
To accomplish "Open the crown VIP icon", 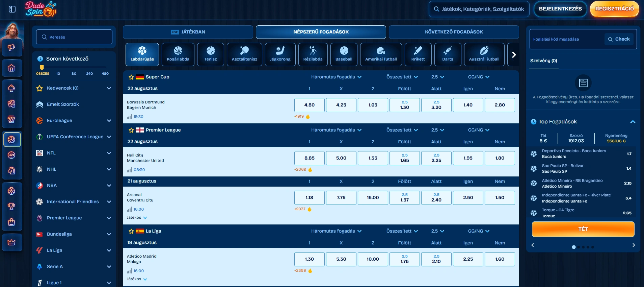I will 11,242.
